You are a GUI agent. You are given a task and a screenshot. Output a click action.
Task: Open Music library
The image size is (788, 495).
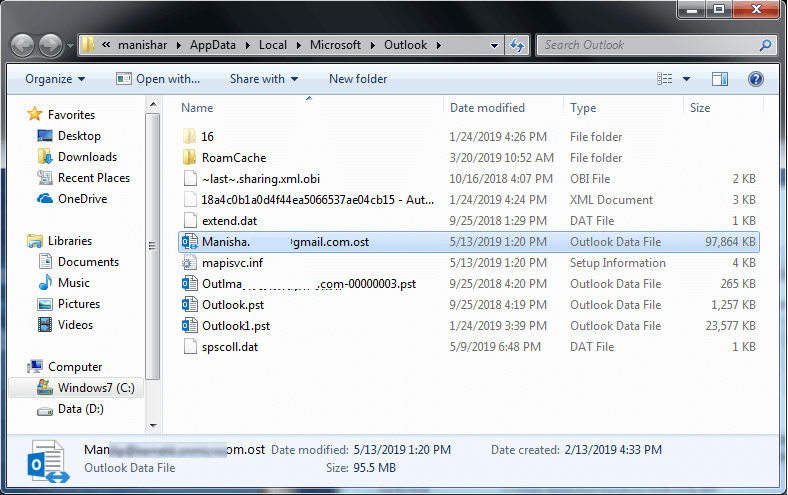tap(73, 283)
